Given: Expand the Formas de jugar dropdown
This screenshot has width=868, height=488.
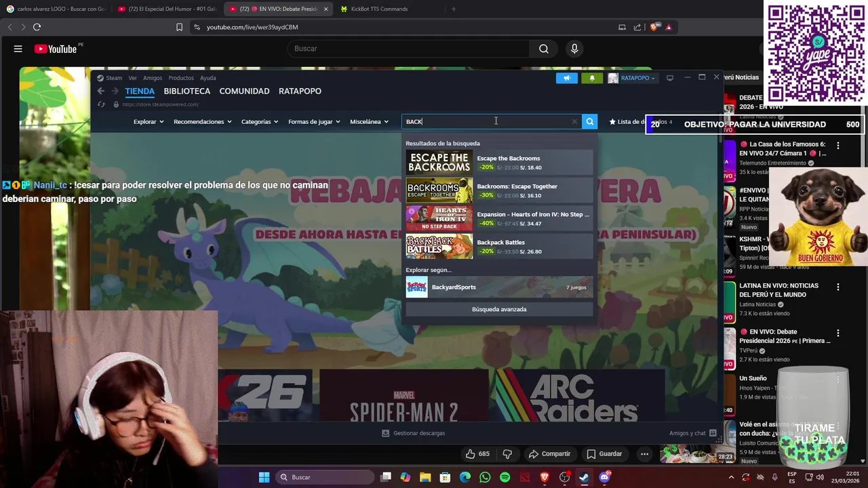Looking at the screenshot, I should (x=315, y=122).
